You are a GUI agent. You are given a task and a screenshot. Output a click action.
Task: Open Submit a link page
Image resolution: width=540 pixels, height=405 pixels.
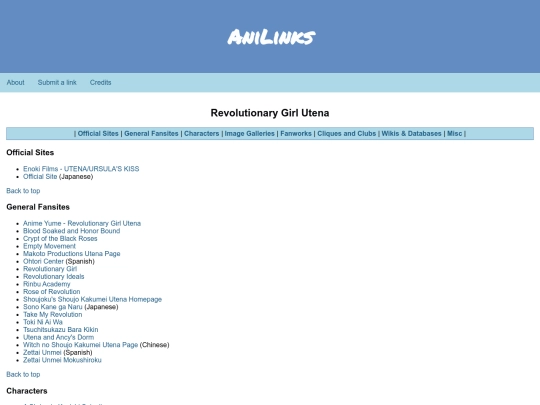tap(57, 83)
